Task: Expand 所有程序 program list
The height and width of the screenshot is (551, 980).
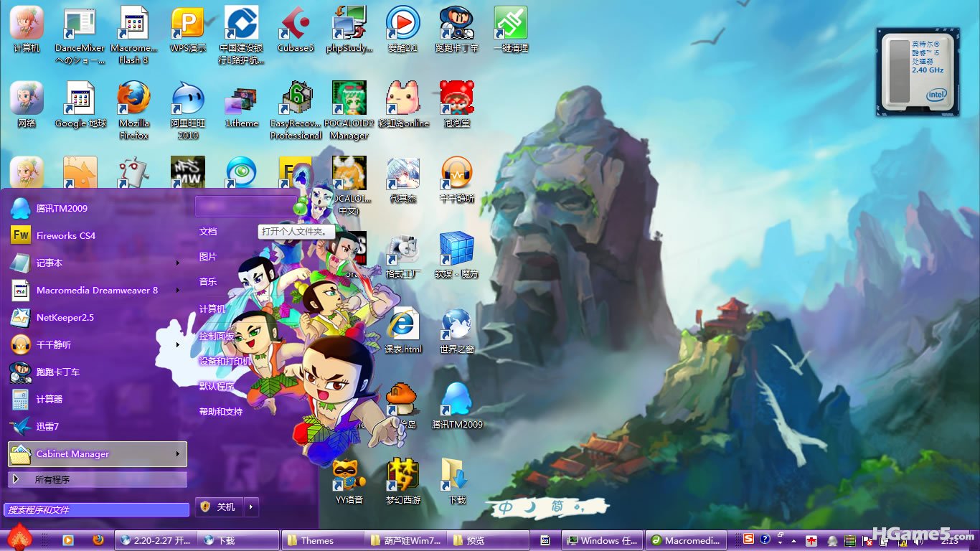Action: coord(97,479)
